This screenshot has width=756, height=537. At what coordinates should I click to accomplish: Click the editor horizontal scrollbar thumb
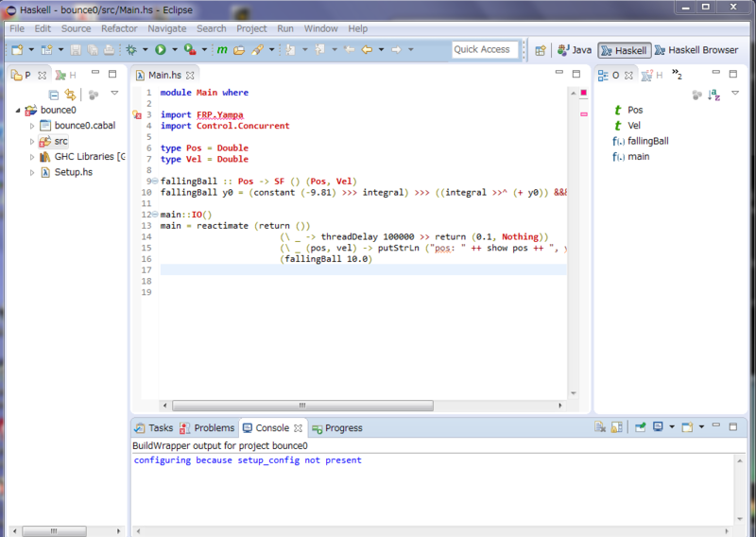click(302, 406)
